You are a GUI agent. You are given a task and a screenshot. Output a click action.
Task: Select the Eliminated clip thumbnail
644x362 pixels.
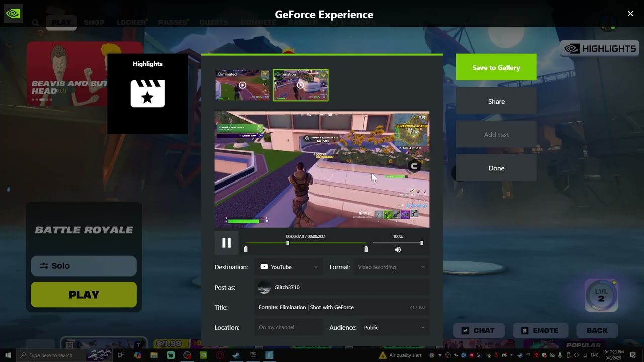click(x=242, y=85)
